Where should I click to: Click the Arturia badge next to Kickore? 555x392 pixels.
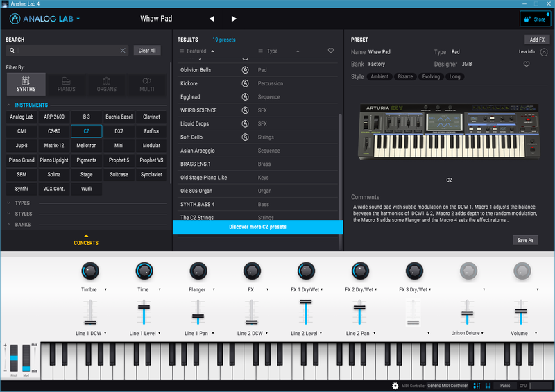[x=245, y=83]
